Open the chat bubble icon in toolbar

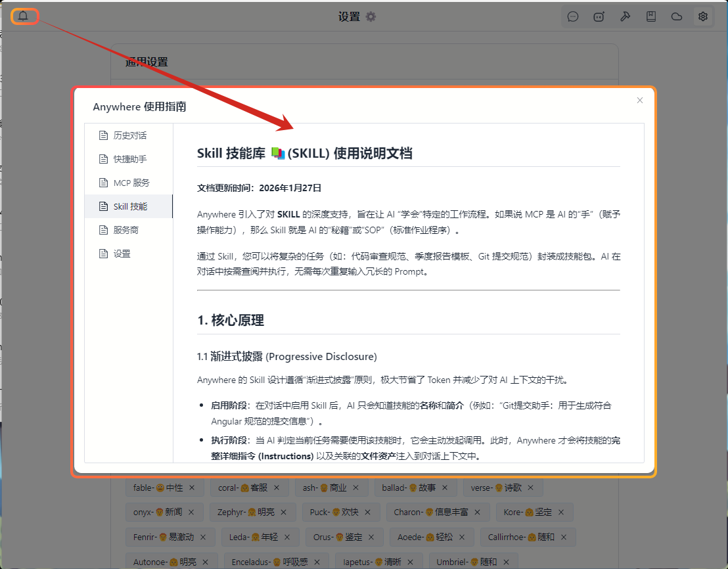(x=573, y=17)
